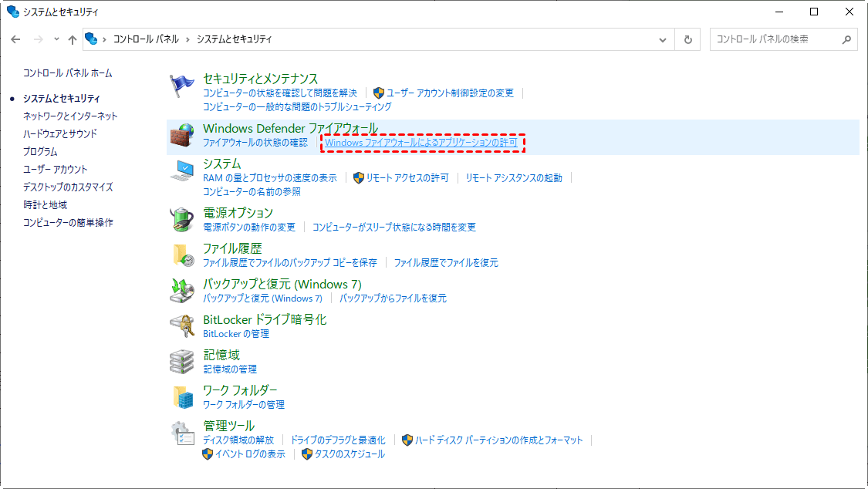Open the address bar history dropdown
This screenshot has height=489, width=868.
pos(663,39)
